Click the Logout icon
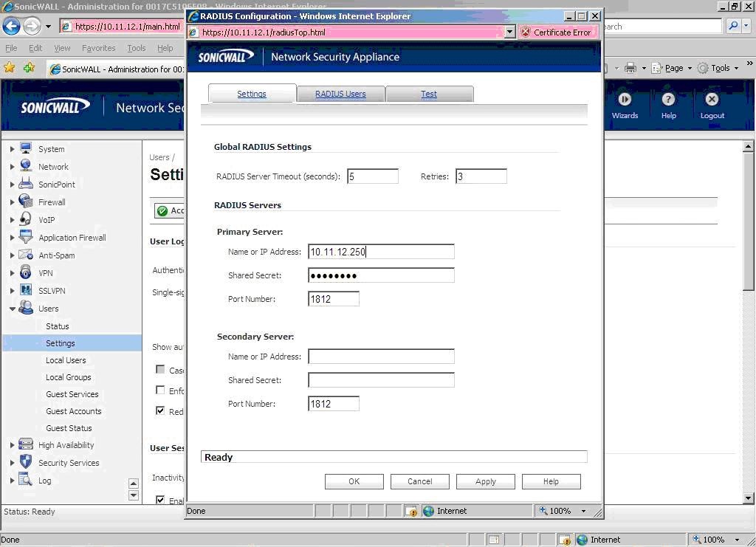The width and height of the screenshot is (756, 547). tap(712, 100)
